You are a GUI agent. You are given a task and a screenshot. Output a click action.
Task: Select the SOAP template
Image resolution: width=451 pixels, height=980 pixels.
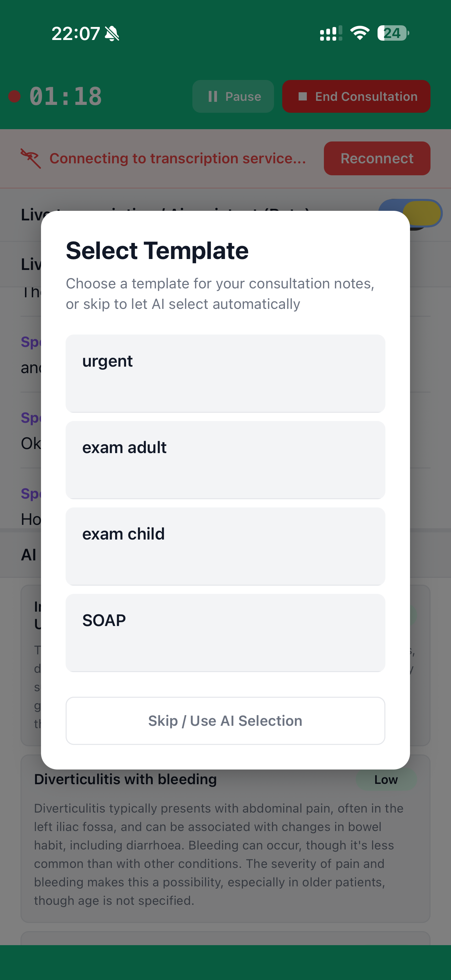click(225, 633)
